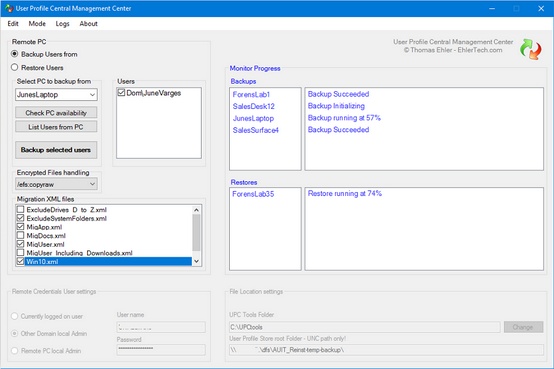Open the Logs menu
Image resolution: width=554 pixels, height=369 pixels.
pyautogui.click(x=62, y=24)
